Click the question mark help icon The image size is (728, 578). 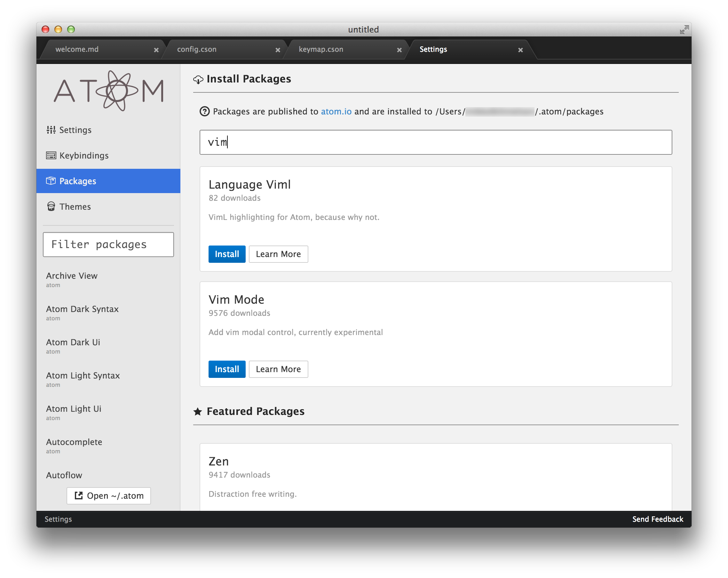pos(205,111)
